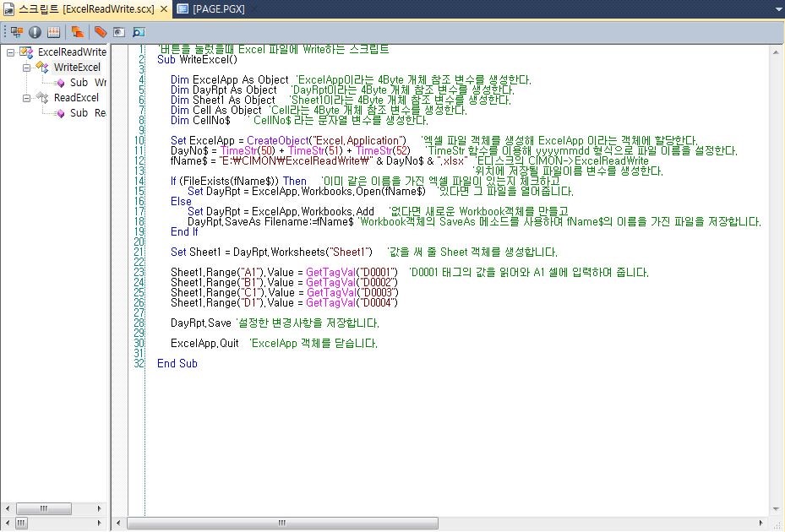This screenshot has height=532, width=785.
Task: Click the 'Dim ExcelApp As Object' declaration
Action: 229,79
